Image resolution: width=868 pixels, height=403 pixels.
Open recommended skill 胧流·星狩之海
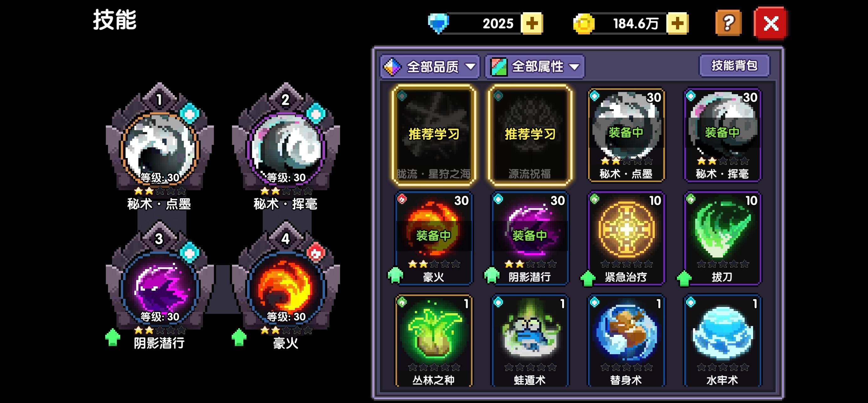434,135
